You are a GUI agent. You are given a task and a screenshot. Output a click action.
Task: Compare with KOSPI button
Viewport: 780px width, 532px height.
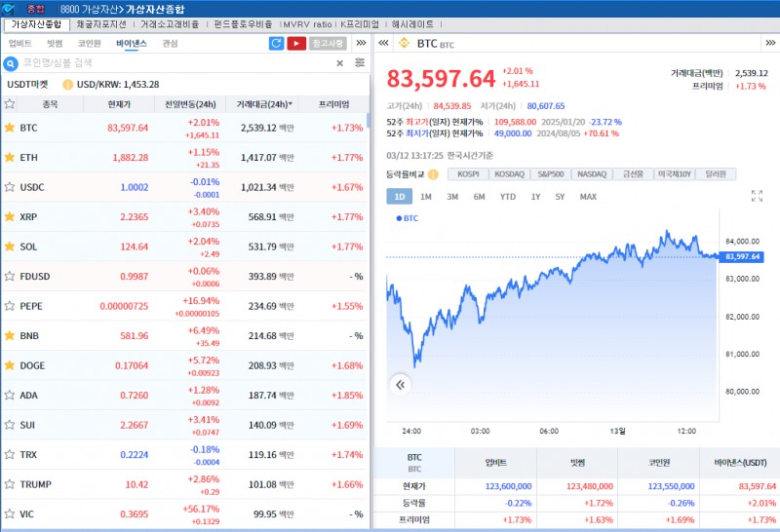pos(468,174)
